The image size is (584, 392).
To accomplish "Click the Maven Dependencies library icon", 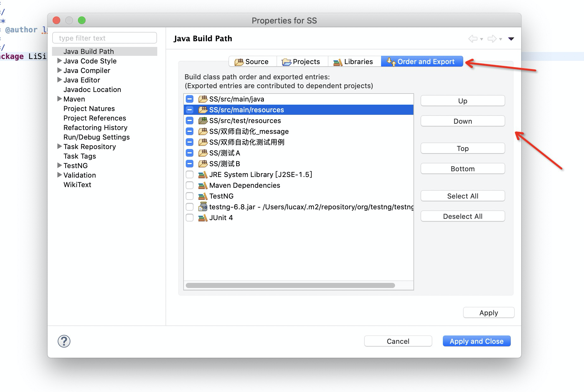I will click(x=203, y=185).
